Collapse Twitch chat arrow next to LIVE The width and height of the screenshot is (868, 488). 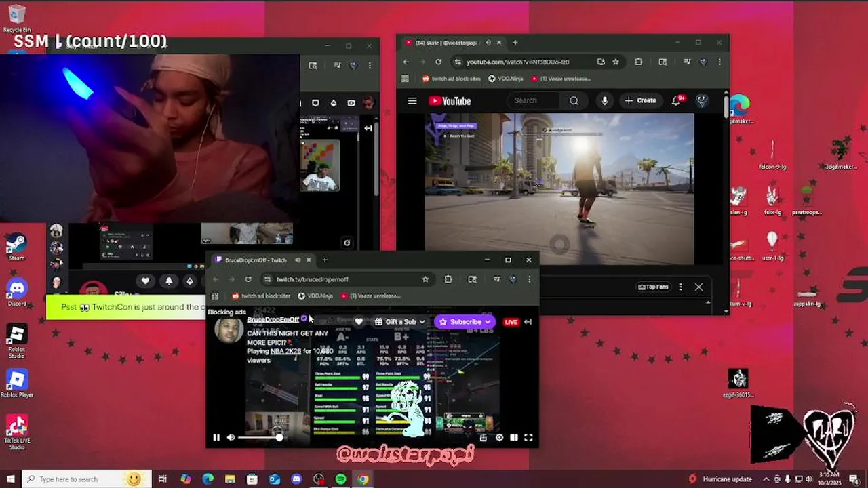click(528, 322)
